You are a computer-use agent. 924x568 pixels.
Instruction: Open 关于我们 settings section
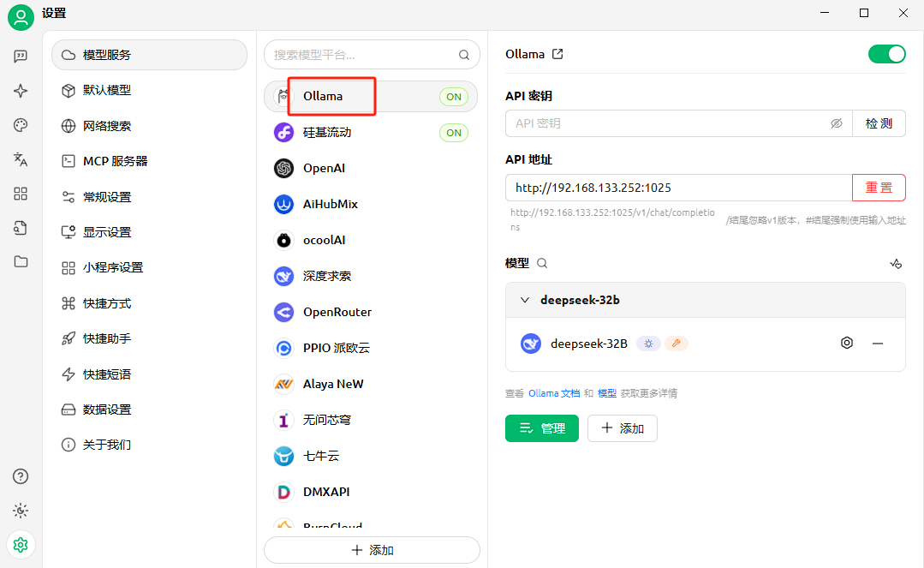[x=149, y=445]
